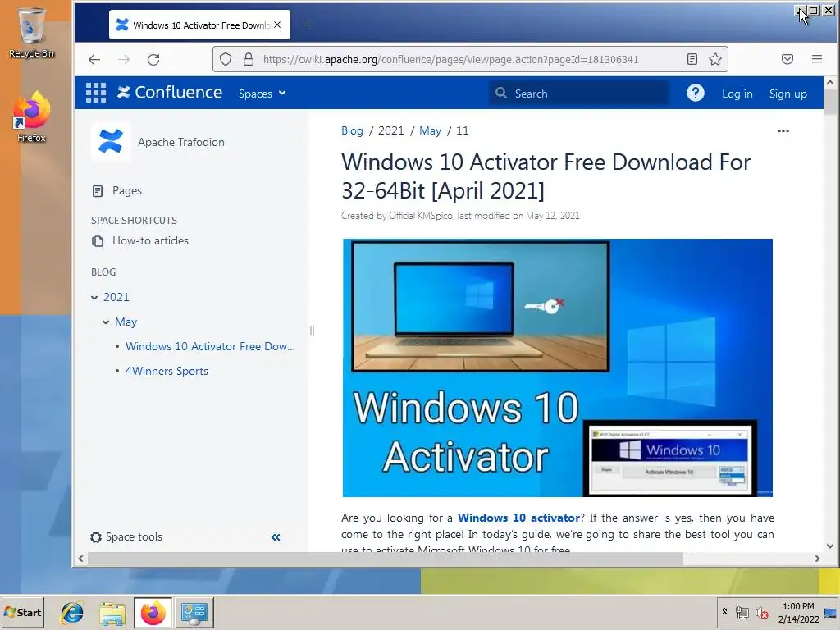Open the Confluence app switcher grid

[x=96, y=93]
